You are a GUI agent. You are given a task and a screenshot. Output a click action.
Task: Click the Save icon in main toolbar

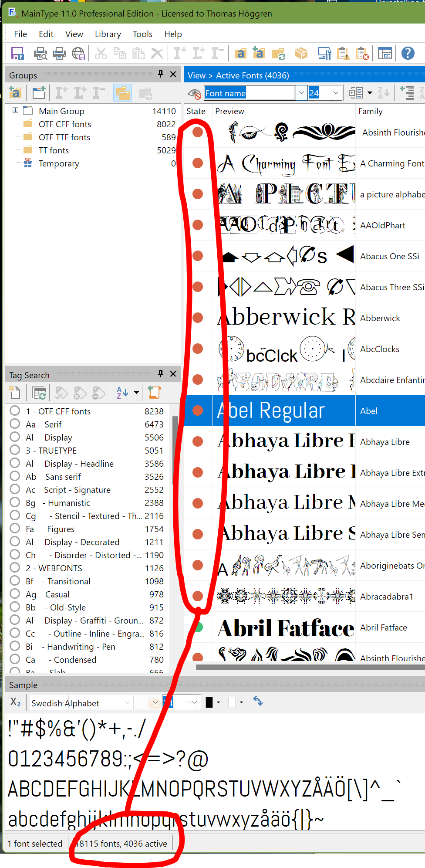[17, 54]
